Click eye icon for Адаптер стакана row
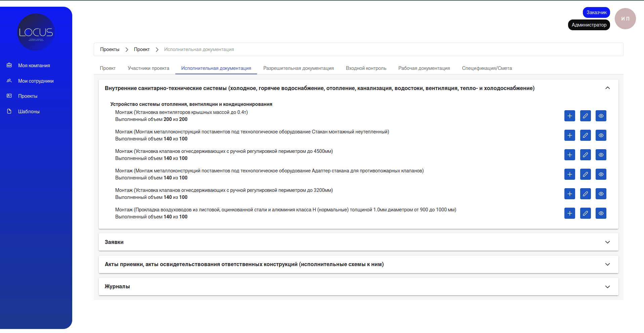The width and height of the screenshot is (644, 333). pos(601,174)
